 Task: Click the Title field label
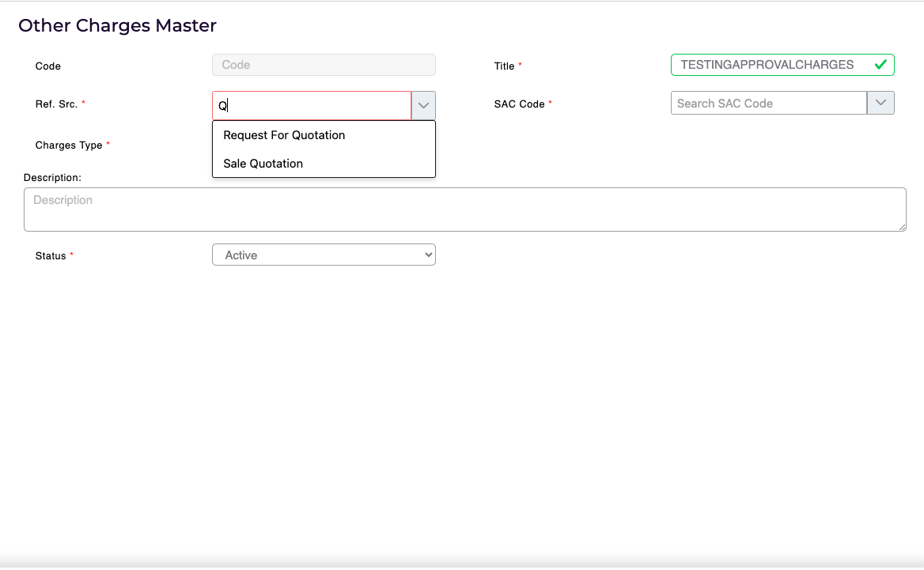tap(505, 66)
